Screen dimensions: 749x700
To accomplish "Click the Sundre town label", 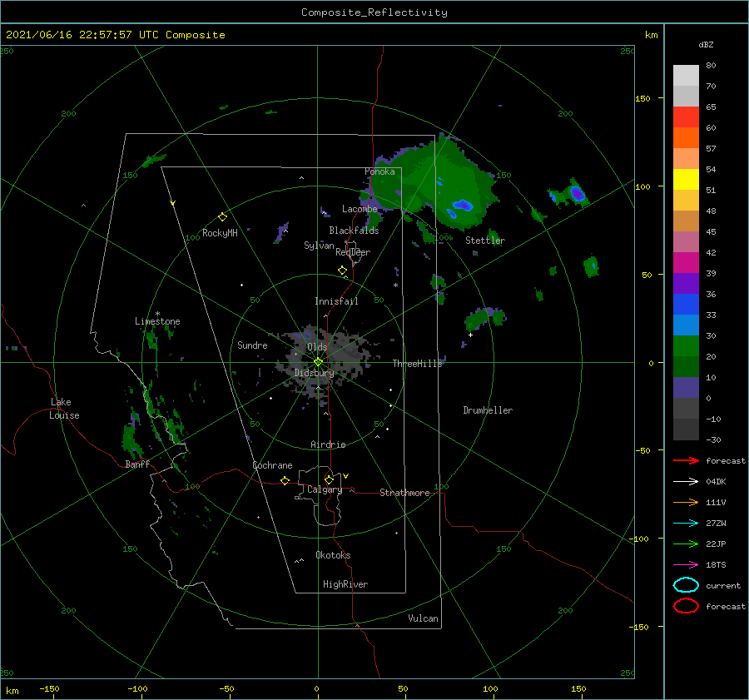I will coord(252,345).
